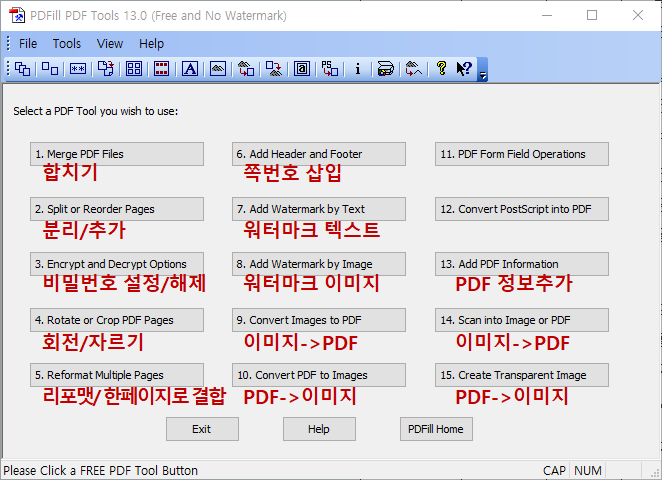Open the View menu
The height and width of the screenshot is (480, 662).
pyautogui.click(x=110, y=44)
